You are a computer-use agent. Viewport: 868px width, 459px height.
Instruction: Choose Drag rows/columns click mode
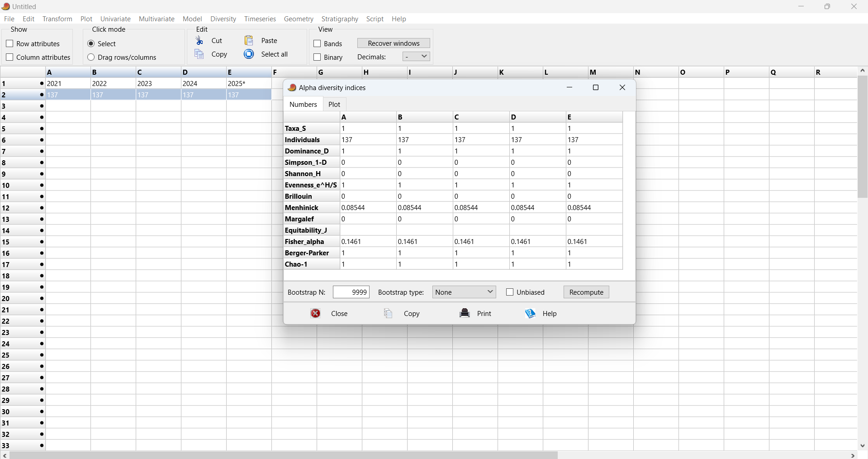point(91,57)
